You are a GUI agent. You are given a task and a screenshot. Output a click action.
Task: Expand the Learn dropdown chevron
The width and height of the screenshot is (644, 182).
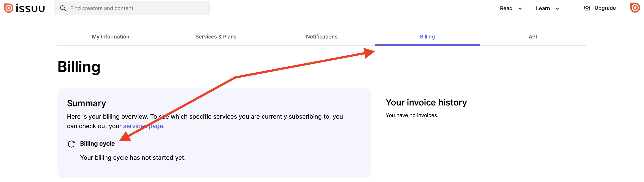point(557,9)
